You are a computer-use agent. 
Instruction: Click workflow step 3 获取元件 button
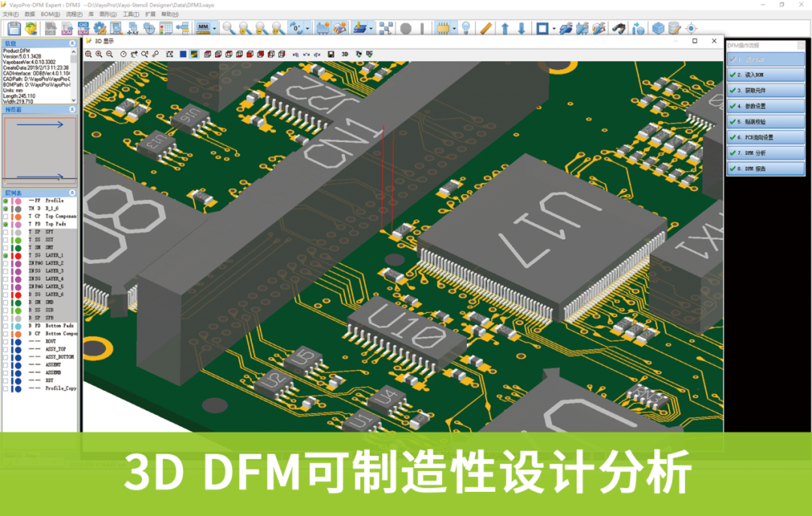click(x=766, y=90)
